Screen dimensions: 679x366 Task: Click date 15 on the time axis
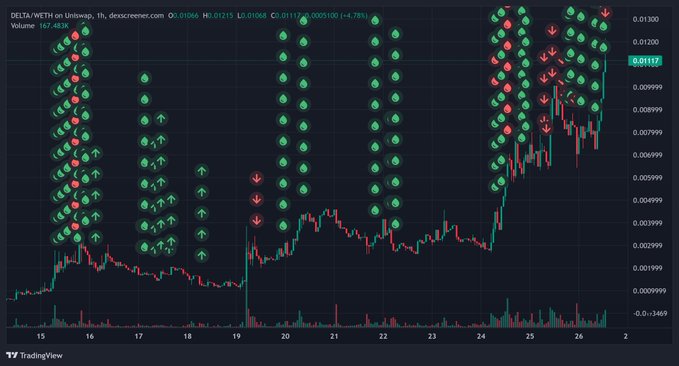coord(41,336)
